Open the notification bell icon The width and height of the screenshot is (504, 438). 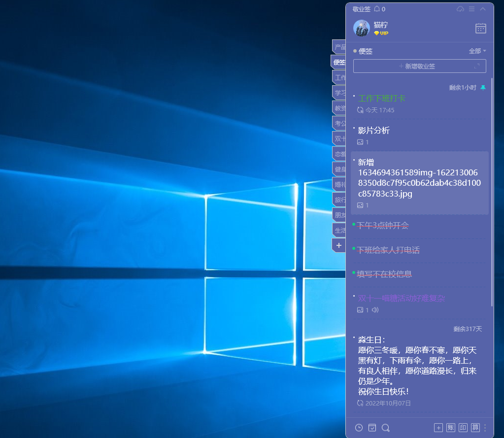coord(377,9)
